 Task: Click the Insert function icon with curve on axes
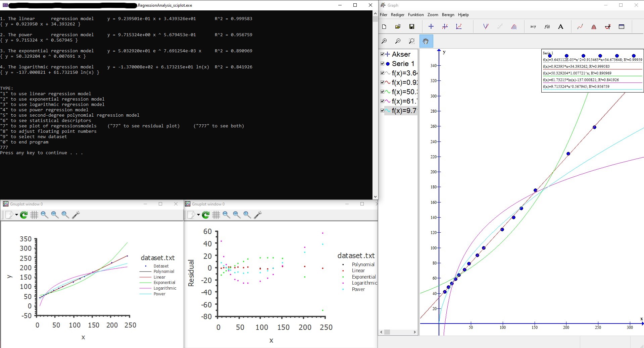pos(445,27)
